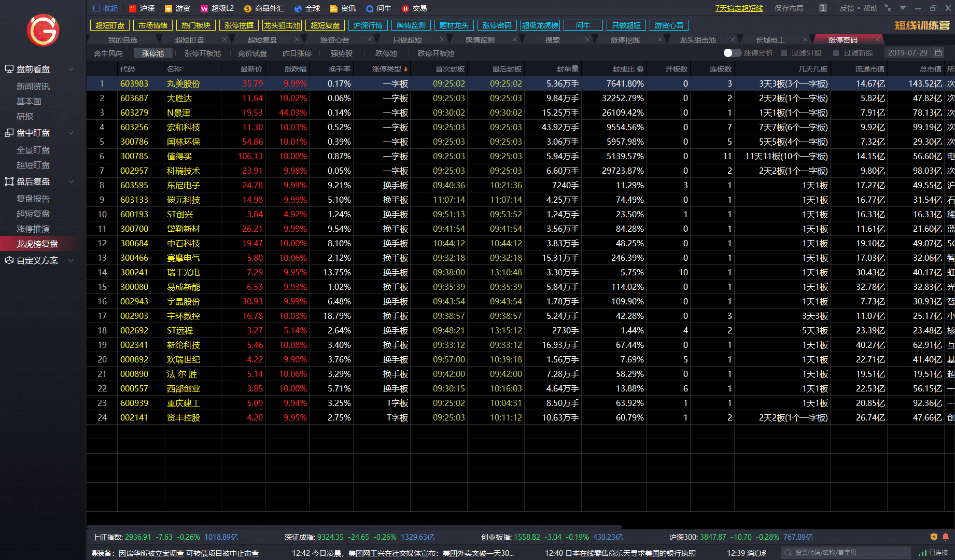
Task: Select 涨停推演 in sidebar
Action: 33,229
